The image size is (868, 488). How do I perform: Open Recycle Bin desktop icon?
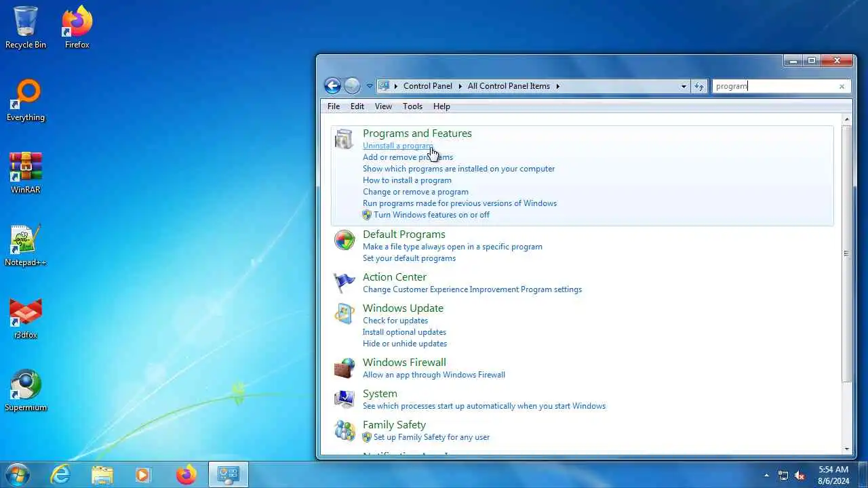pyautogui.click(x=26, y=27)
